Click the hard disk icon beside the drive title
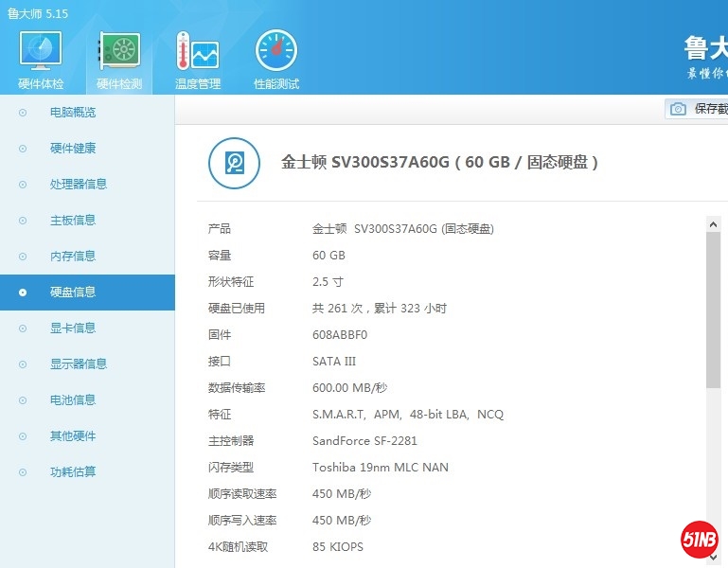This screenshot has height=568, width=728. pos(234,163)
